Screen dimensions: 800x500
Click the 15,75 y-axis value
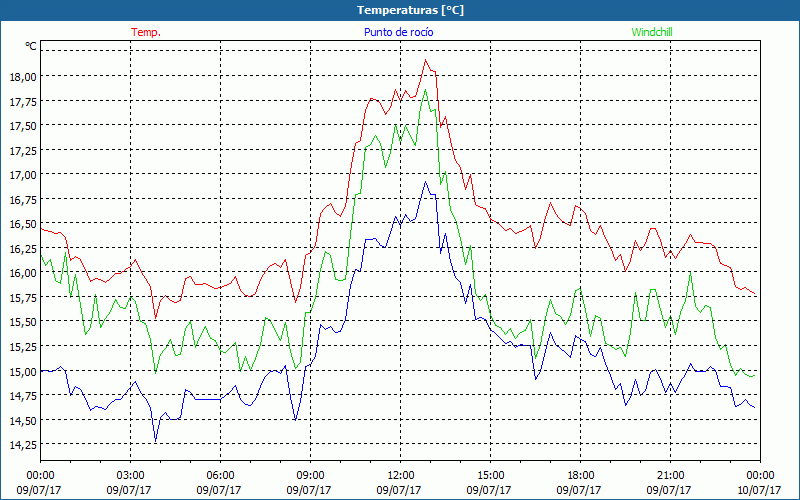point(23,297)
